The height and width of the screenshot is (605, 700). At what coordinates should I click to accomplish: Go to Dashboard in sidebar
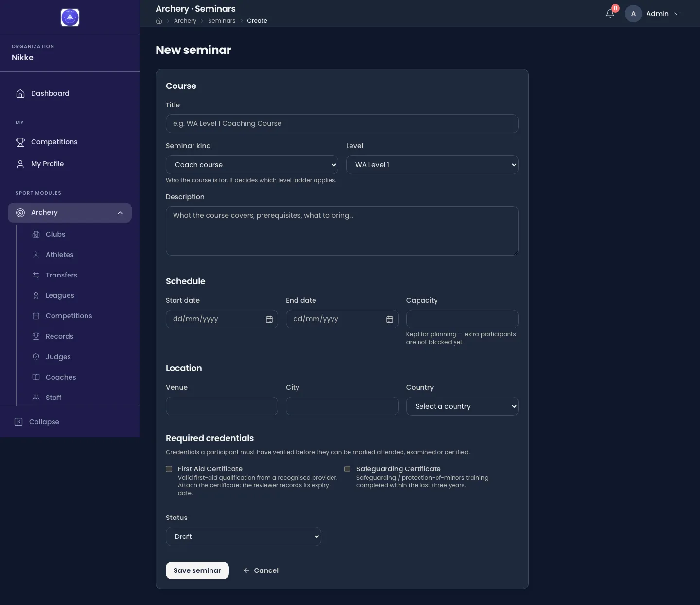[x=70, y=93]
